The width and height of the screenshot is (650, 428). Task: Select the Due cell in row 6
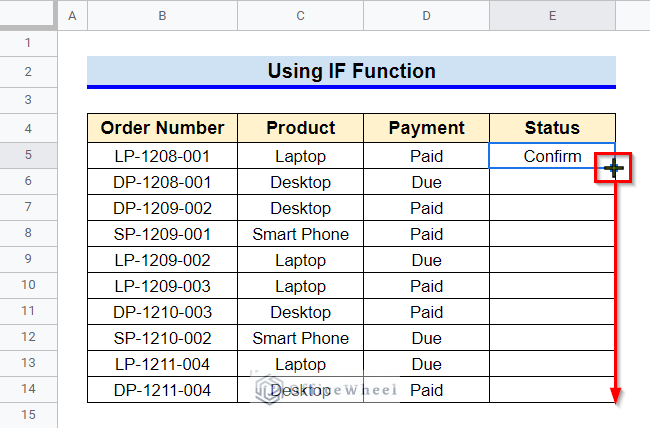(x=427, y=182)
